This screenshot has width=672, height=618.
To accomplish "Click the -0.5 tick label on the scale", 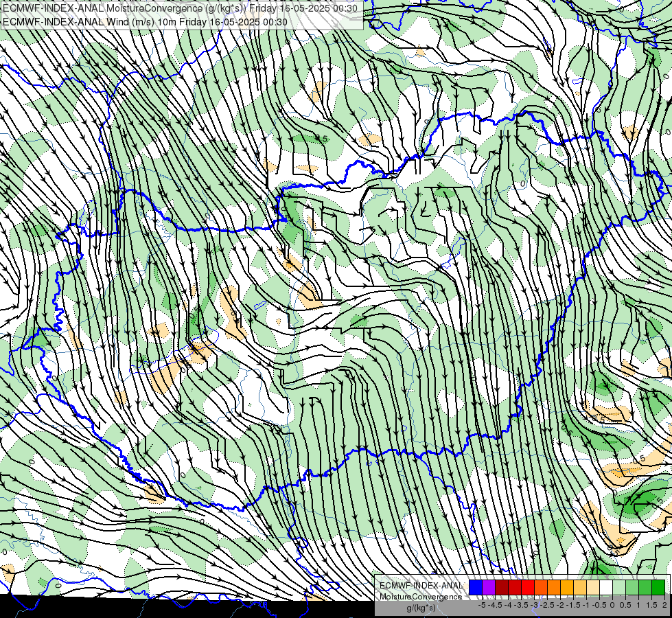I will coord(599,605).
